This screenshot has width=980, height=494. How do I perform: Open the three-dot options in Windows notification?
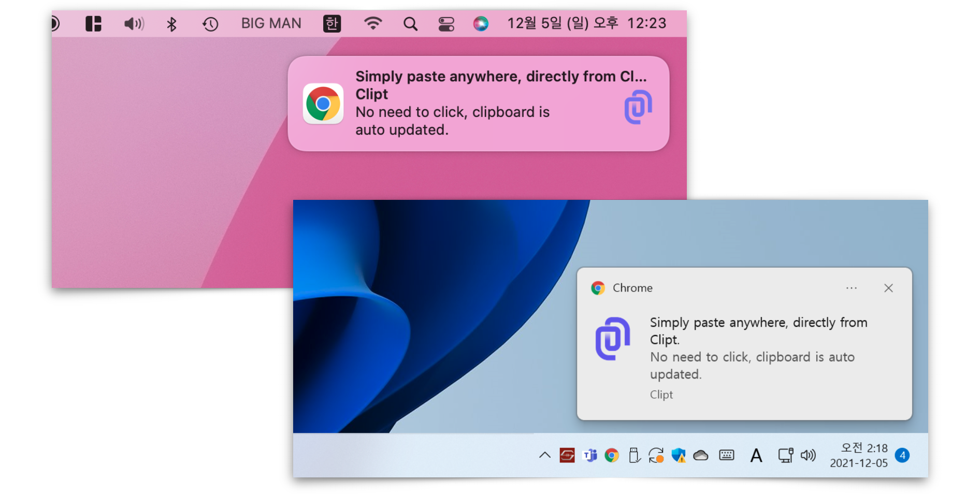pos(852,288)
